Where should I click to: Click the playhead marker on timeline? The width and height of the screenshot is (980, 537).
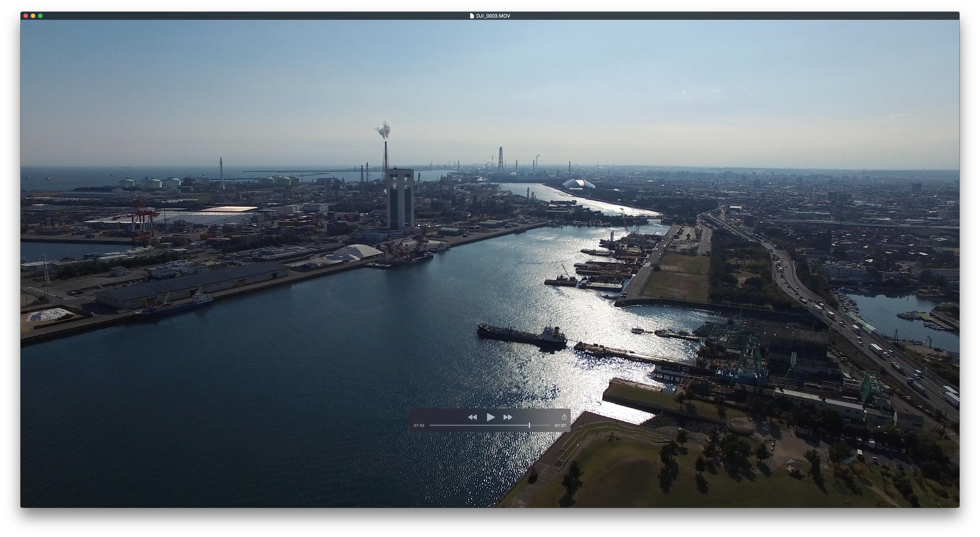click(x=529, y=425)
